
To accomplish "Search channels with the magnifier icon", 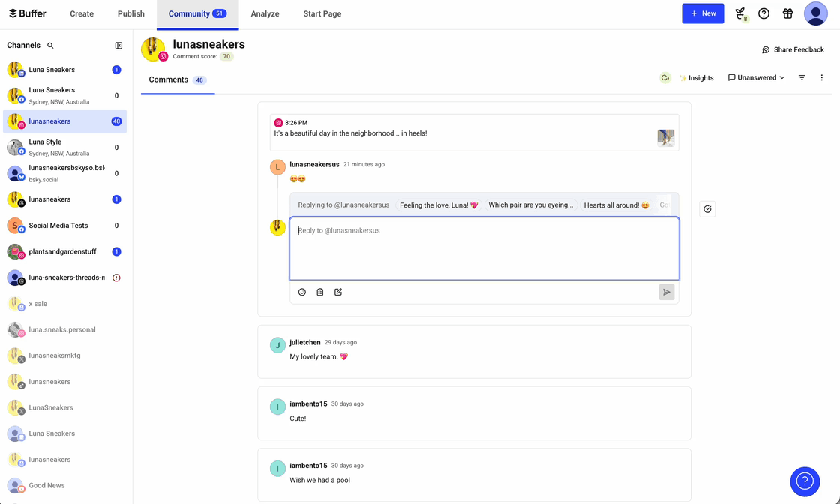I will pos(50,46).
